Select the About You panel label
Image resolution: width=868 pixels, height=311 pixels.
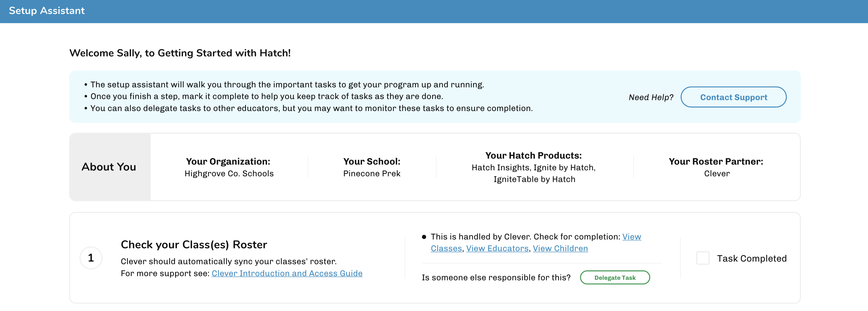(x=109, y=167)
